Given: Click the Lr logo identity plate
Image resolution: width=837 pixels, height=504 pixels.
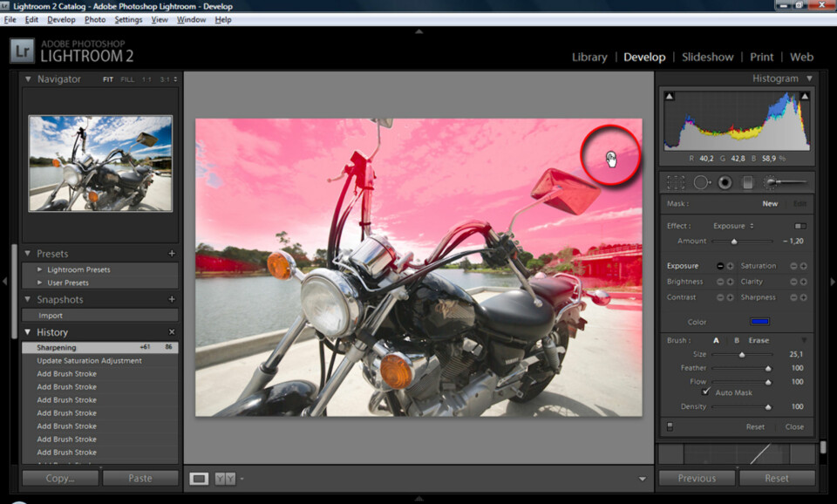Looking at the screenshot, I should tap(22, 51).
